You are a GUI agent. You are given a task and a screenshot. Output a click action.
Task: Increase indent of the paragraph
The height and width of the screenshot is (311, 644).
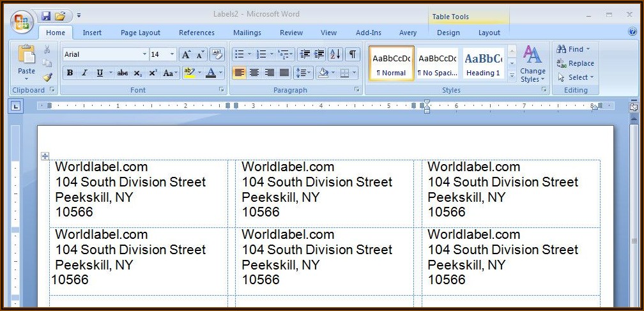tap(319, 55)
